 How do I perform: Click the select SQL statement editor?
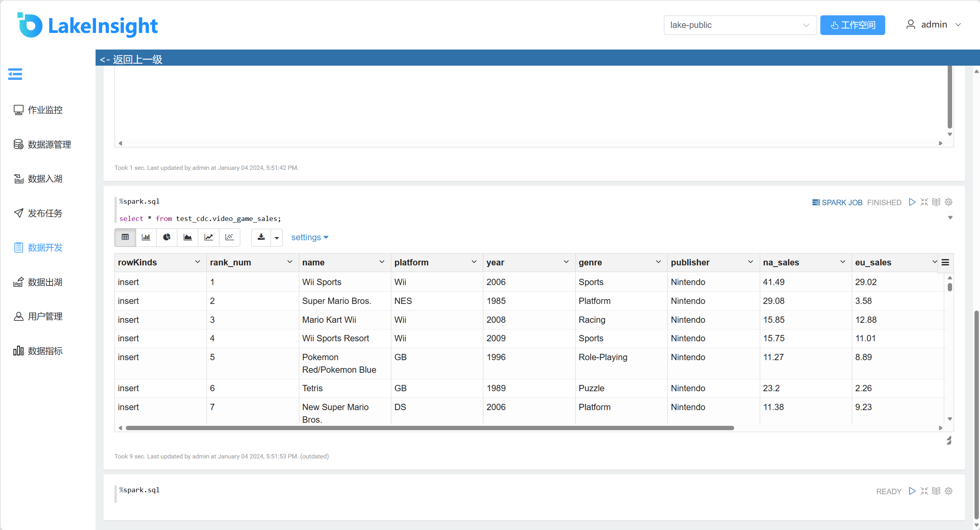(x=200, y=219)
